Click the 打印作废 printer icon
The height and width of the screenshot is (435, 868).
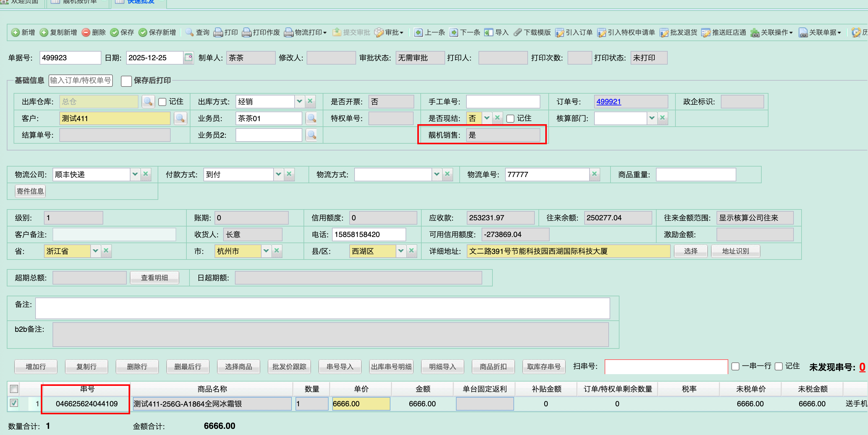[247, 33]
